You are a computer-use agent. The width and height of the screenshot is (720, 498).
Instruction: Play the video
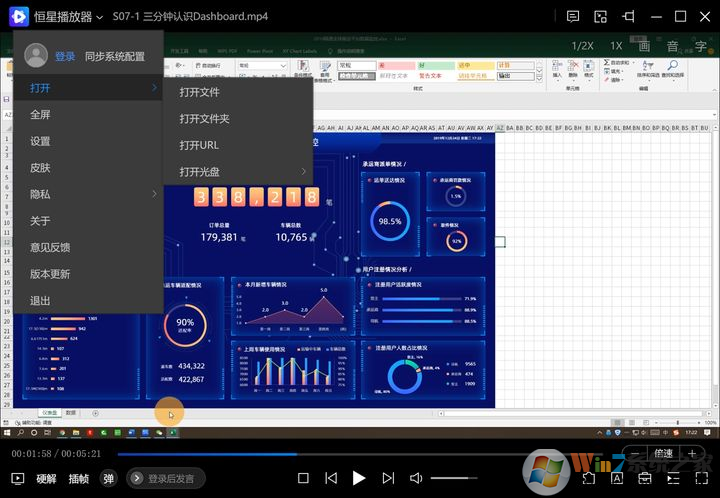359,478
